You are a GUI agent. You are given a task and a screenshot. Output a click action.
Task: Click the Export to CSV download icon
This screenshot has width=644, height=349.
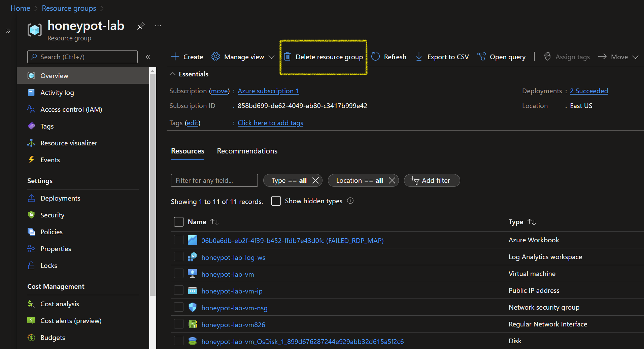click(x=418, y=57)
